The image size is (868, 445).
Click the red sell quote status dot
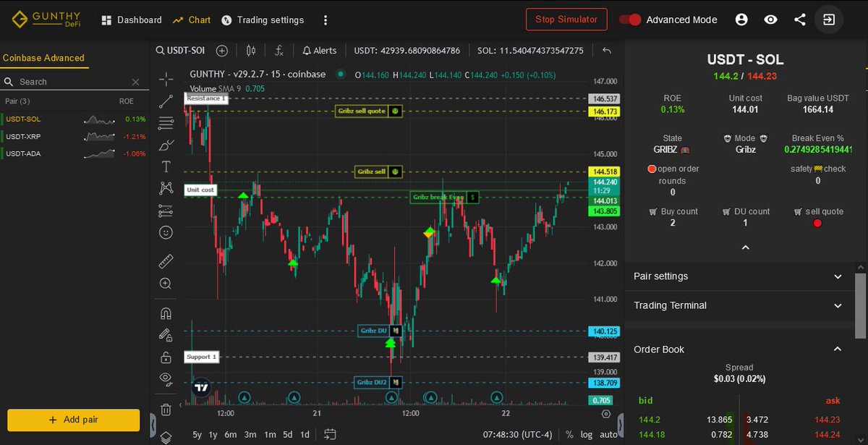coord(817,224)
